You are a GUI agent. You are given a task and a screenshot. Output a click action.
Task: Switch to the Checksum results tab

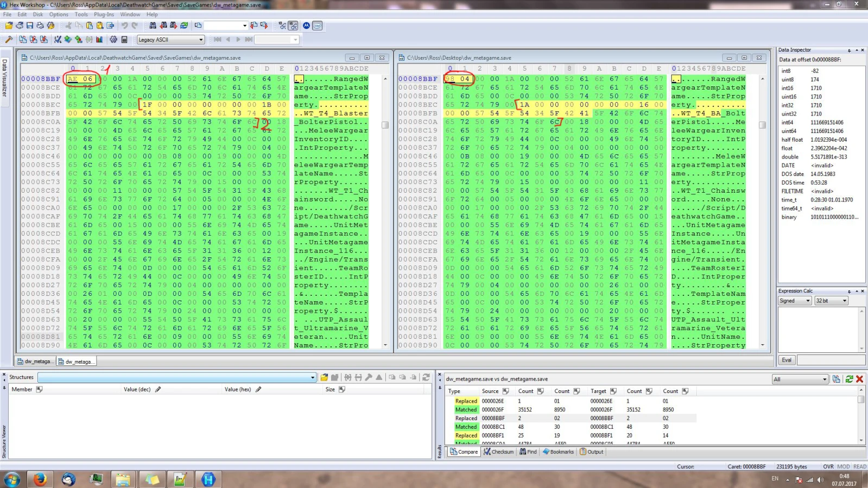498,452
